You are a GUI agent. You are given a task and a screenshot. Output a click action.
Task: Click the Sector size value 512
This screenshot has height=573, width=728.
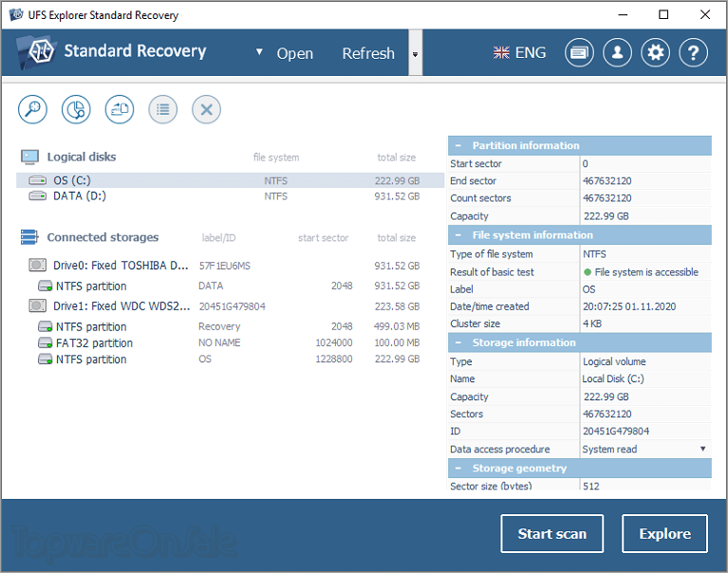click(x=591, y=486)
